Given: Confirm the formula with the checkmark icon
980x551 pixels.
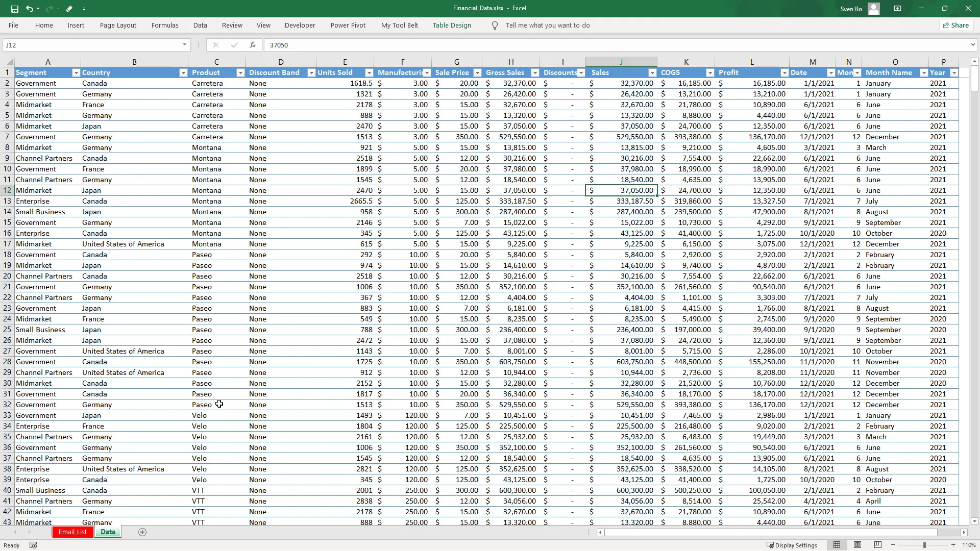Looking at the screenshot, I should click(x=234, y=45).
